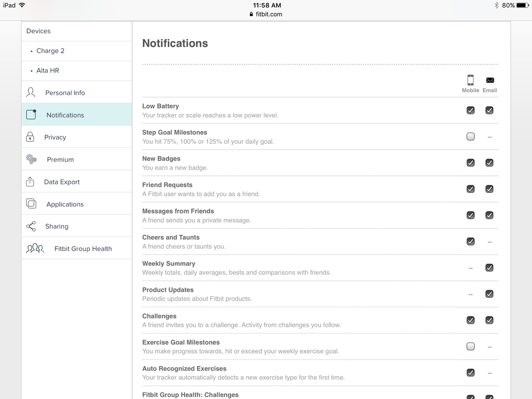Tap the Wi-Fi status icon
532x399 pixels.
(x=22, y=5)
